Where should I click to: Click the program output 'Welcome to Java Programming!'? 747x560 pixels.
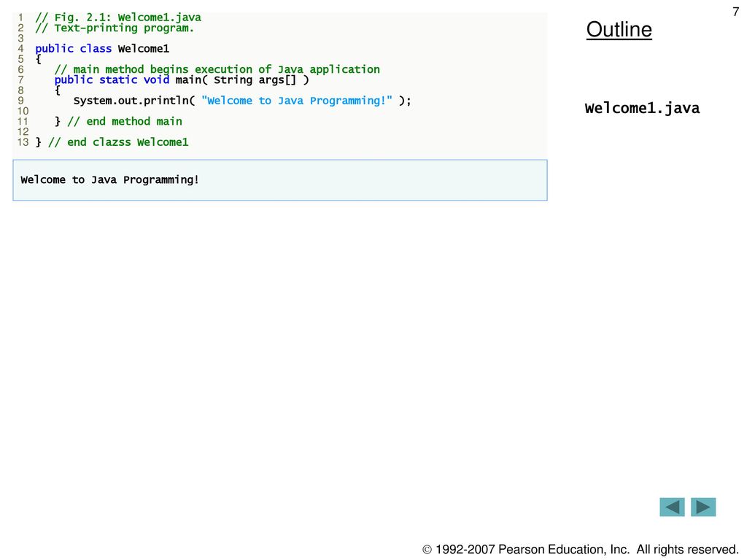(109, 180)
